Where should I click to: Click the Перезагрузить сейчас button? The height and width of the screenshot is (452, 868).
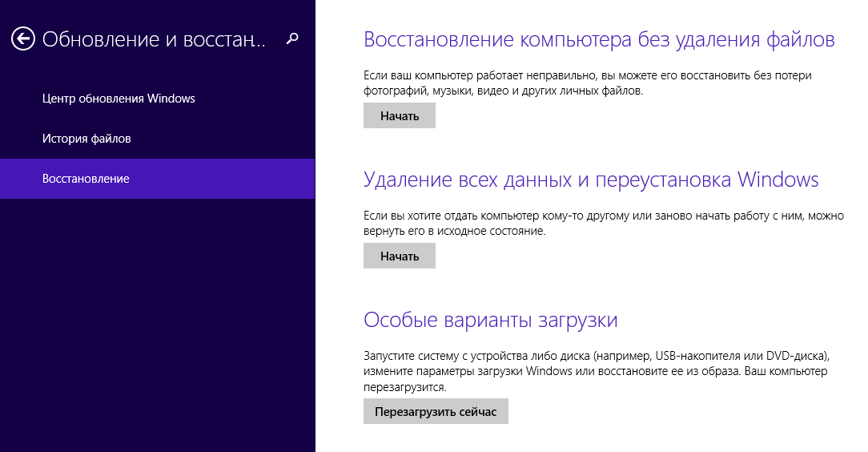(x=436, y=412)
